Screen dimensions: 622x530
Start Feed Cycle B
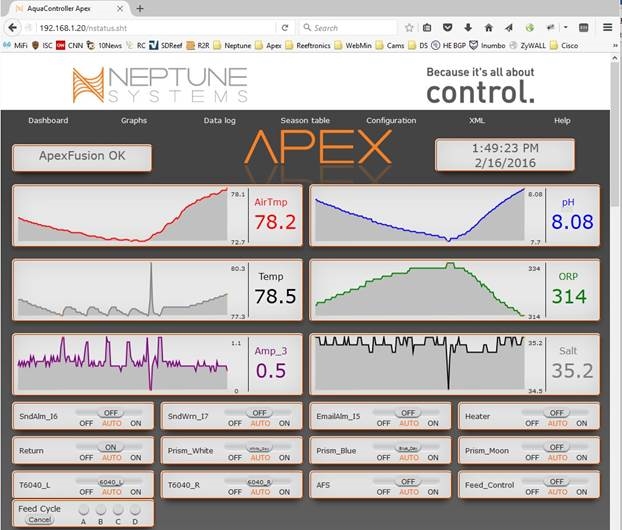pos(101,509)
